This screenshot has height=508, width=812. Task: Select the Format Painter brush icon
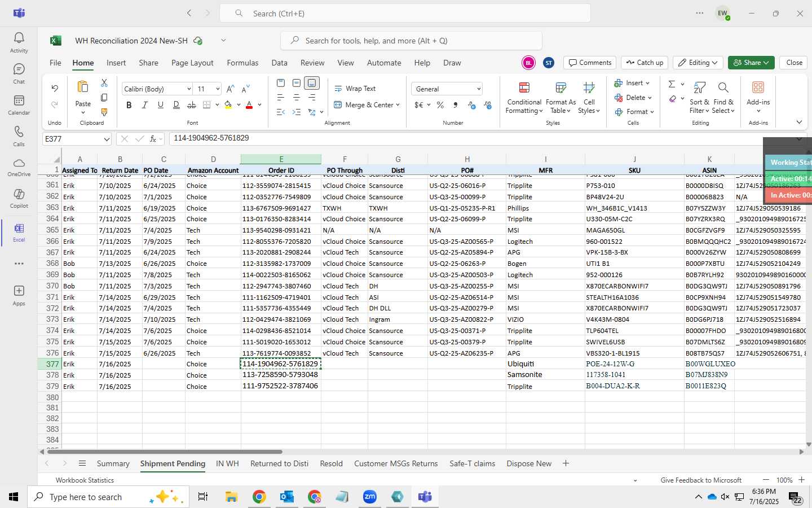click(x=104, y=112)
